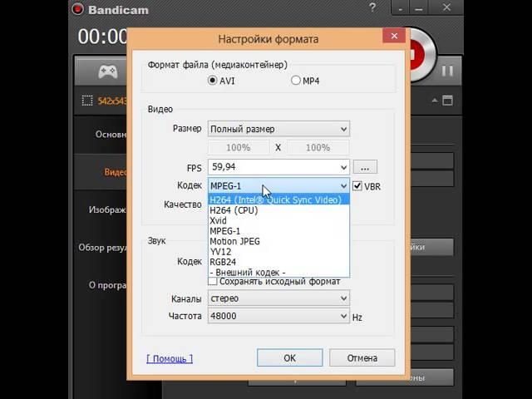The height and width of the screenshot is (399, 532).
Task: Open the Обзор результатов tab in sidebar
Action: [103, 248]
